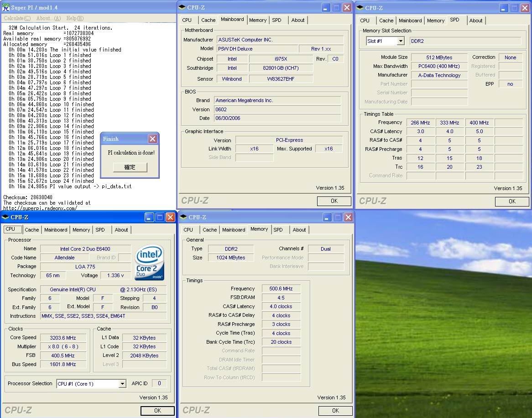
Task: Open About tab in Memory window
Action: pyautogui.click(x=299, y=229)
